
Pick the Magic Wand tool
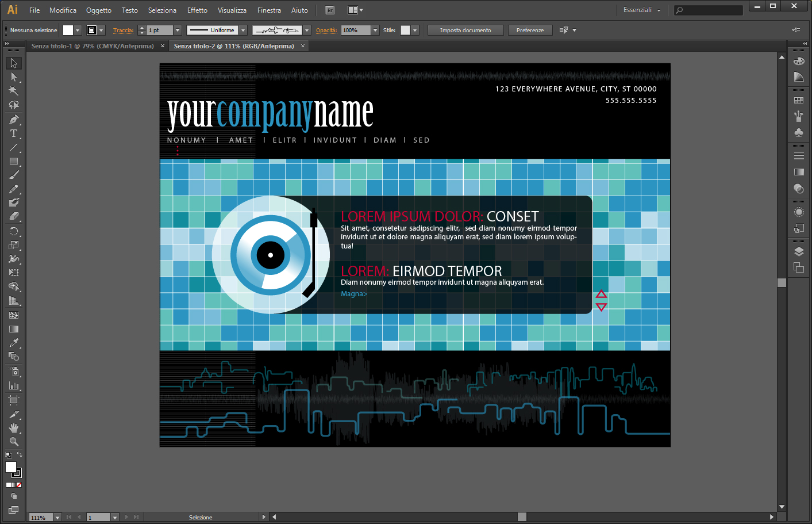coord(14,91)
